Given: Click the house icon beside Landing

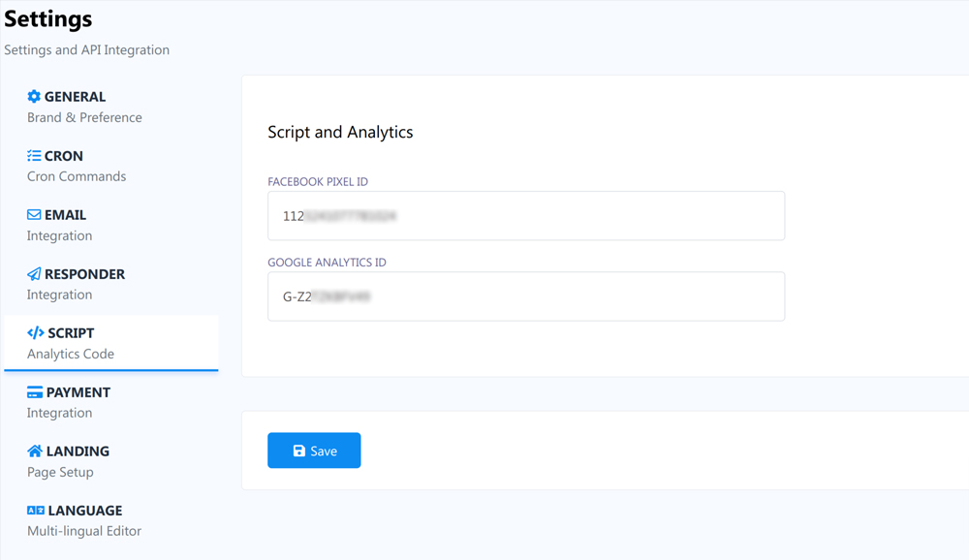Looking at the screenshot, I should 35,451.
